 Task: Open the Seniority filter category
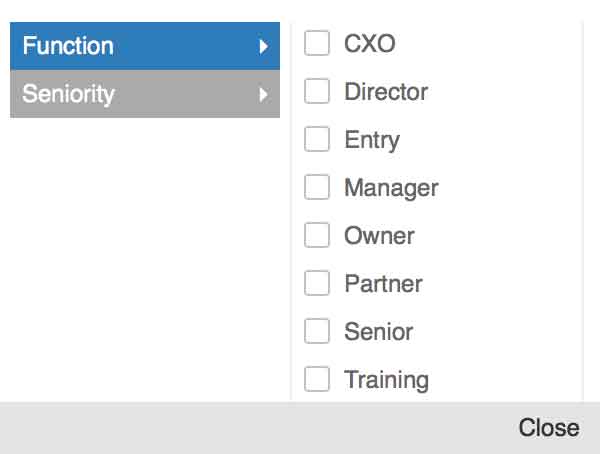[68, 94]
